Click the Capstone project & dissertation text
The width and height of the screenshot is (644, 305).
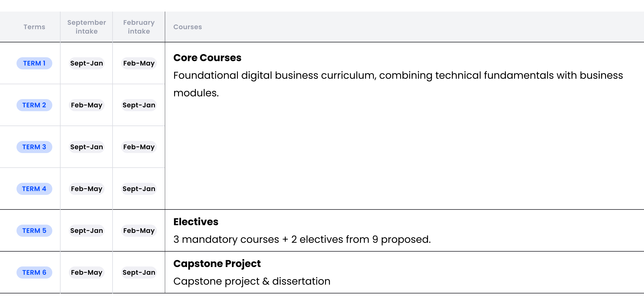pos(252,281)
